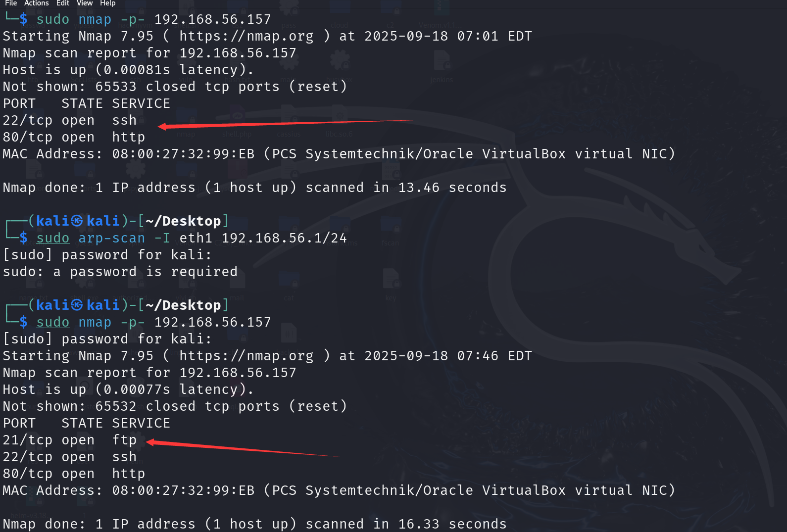Open the Edit menu
This screenshot has height=532, width=787.
tap(63, 3)
